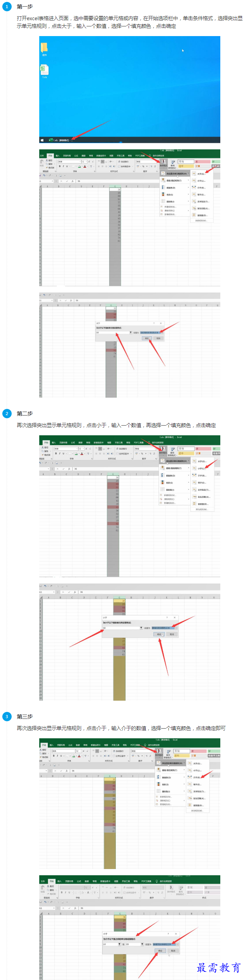The height and width of the screenshot is (980, 244).
Task: Open 图标集(I) submenu in step one menu
Action: coord(175,201)
